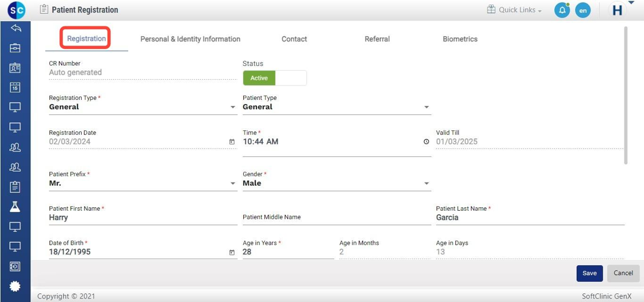Open the safe vault sidebar icon

[15, 266]
